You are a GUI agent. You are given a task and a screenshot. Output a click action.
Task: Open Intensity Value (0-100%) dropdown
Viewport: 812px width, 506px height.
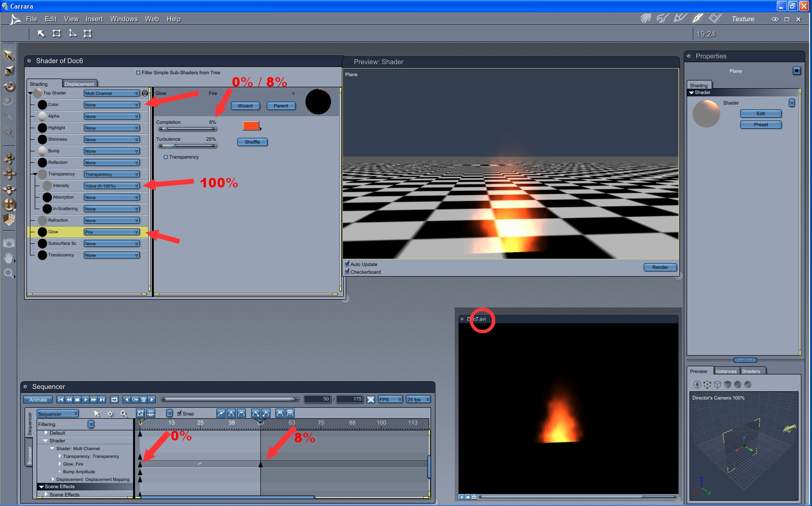(x=112, y=186)
